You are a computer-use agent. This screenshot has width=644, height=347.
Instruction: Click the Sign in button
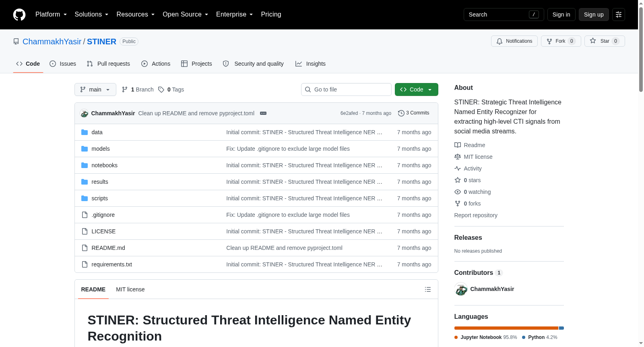[x=561, y=15]
